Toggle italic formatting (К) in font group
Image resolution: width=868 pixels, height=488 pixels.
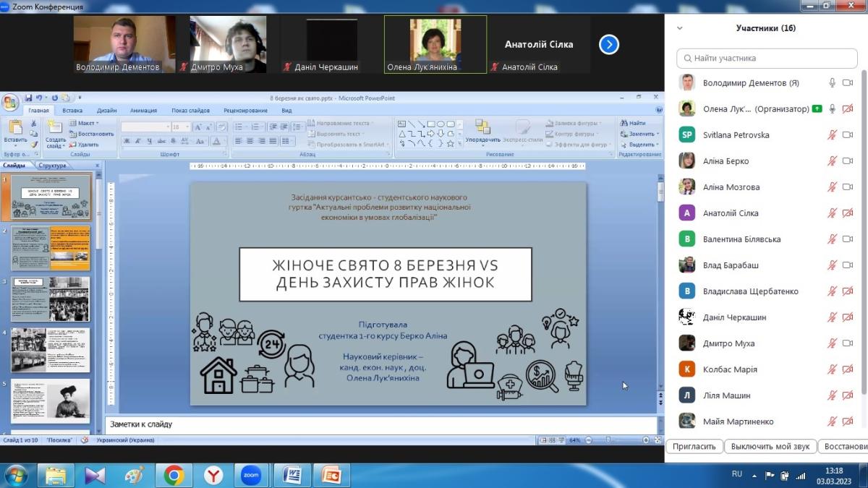137,141
